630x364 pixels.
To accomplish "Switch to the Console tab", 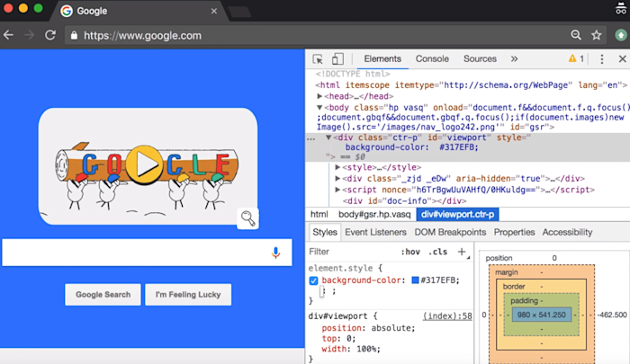I will point(432,59).
